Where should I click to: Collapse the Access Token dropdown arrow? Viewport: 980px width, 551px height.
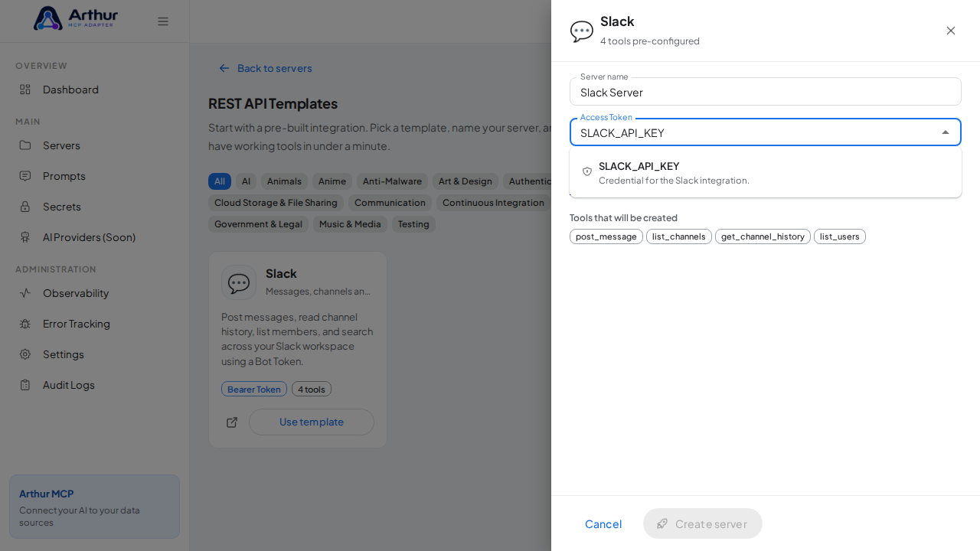946,132
